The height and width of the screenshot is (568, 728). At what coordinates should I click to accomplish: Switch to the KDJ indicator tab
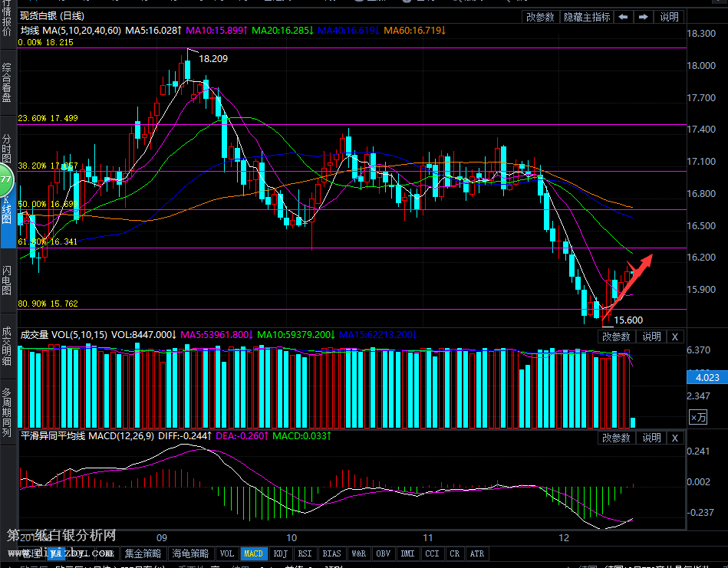pos(281,553)
